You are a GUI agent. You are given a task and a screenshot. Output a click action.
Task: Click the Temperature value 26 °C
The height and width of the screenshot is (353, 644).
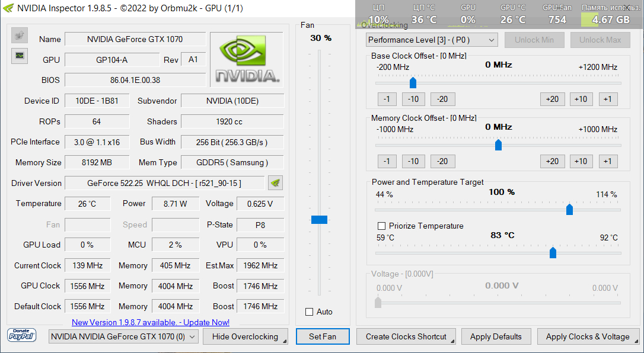pos(88,204)
